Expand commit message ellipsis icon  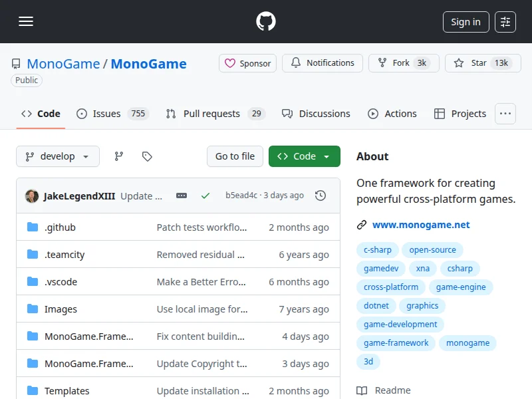182,196
